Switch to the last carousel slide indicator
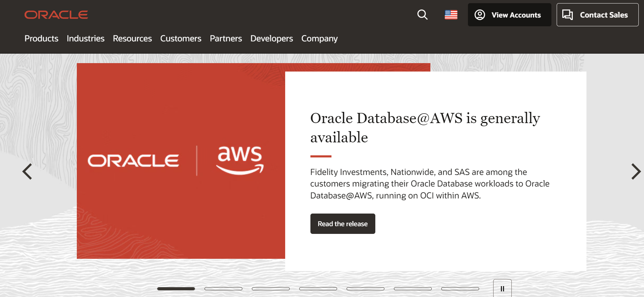This screenshot has width=644, height=297. pos(460,289)
